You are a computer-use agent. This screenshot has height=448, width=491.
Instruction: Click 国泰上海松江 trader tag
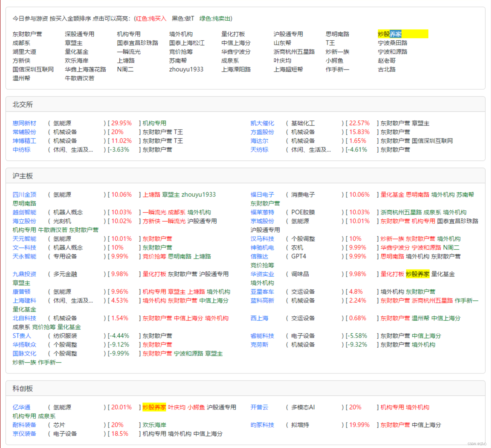[187, 43]
